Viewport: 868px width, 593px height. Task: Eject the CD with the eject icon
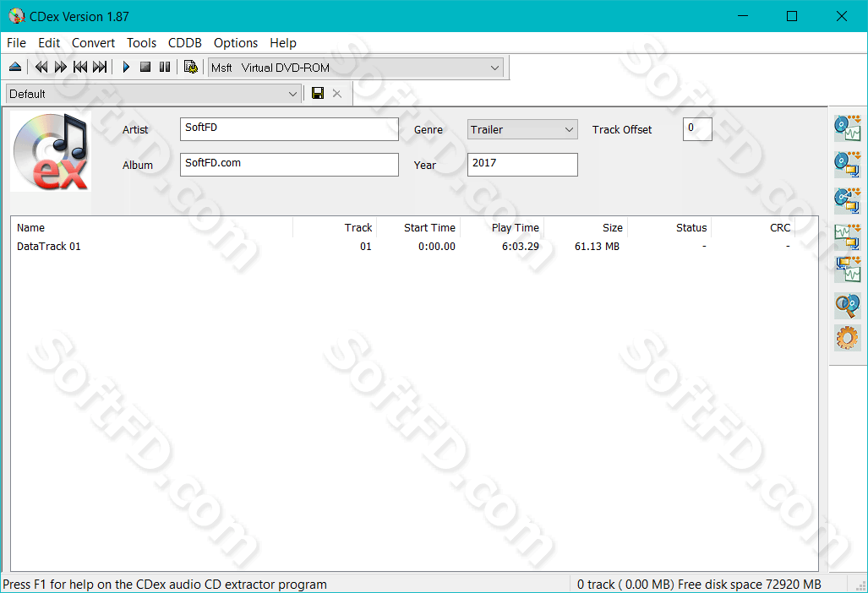15,67
